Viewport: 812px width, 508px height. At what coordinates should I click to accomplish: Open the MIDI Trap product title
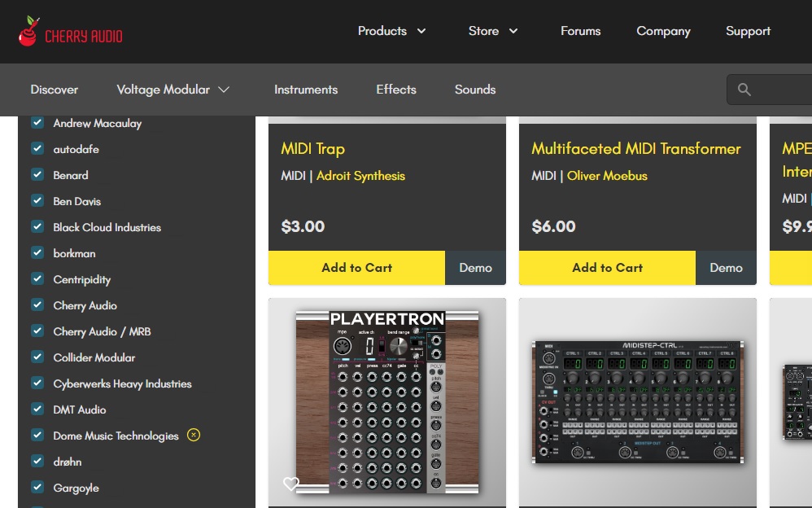coord(312,149)
